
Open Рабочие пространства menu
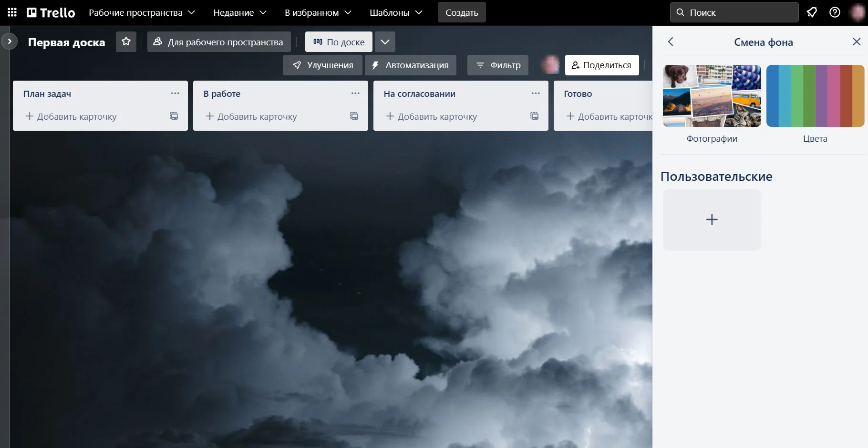[142, 12]
